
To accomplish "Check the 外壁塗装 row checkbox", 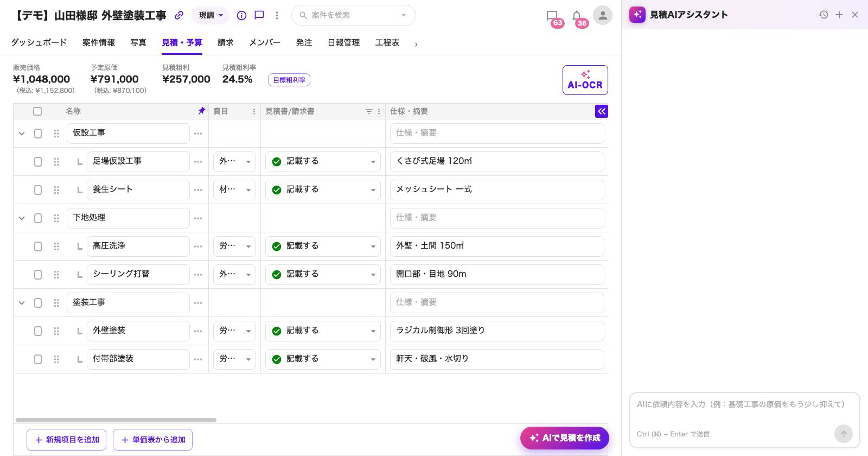I will coord(38,331).
